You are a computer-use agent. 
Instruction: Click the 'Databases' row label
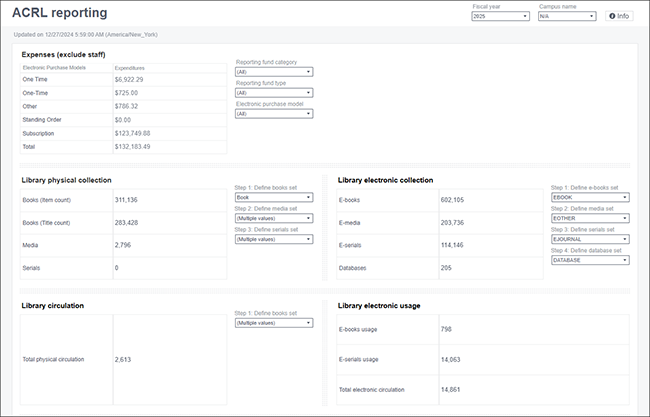[352, 268]
